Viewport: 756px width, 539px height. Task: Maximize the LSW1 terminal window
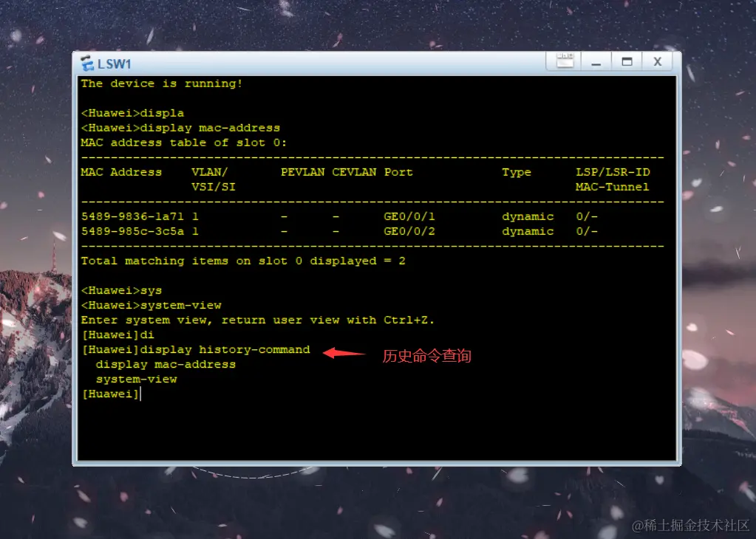click(627, 62)
